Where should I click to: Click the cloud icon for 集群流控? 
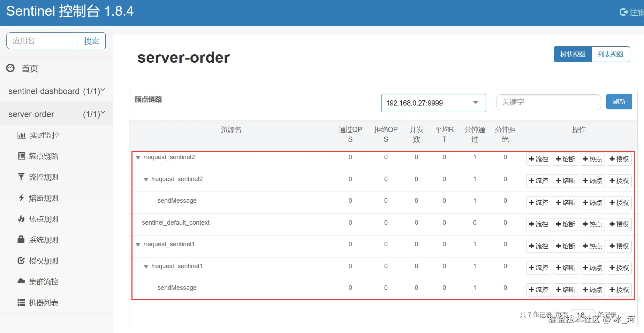(x=21, y=281)
